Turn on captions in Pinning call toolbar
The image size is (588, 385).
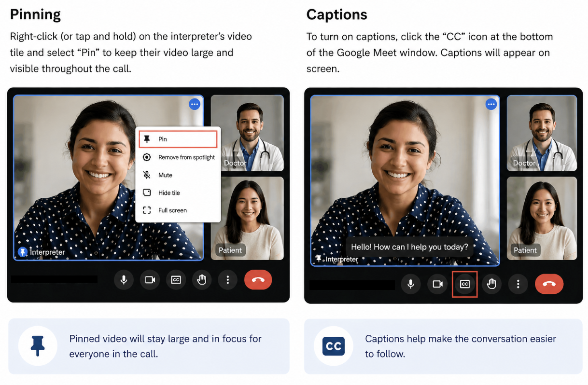[176, 280]
